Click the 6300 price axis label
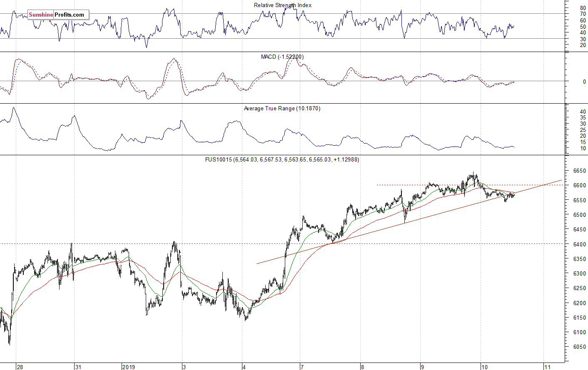This screenshot has width=588, height=370. pyautogui.click(x=579, y=273)
